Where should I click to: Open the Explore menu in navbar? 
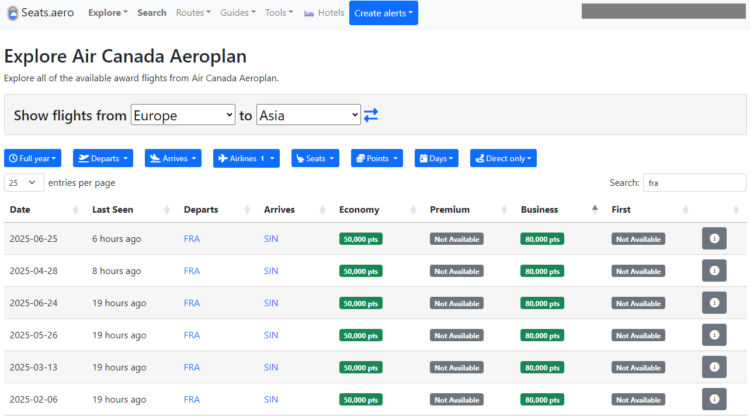(107, 13)
